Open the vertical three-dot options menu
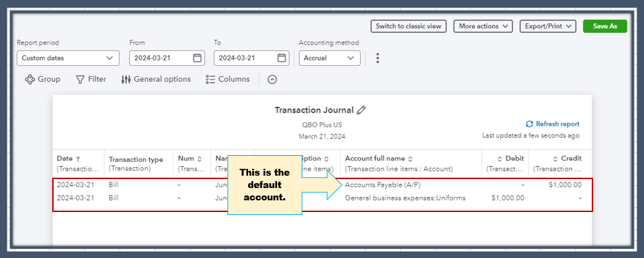644x258 pixels. coord(377,58)
